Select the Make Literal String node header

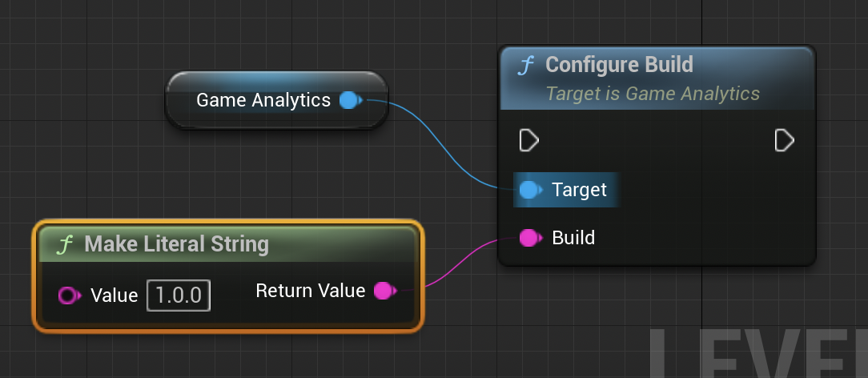pos(176,244)
